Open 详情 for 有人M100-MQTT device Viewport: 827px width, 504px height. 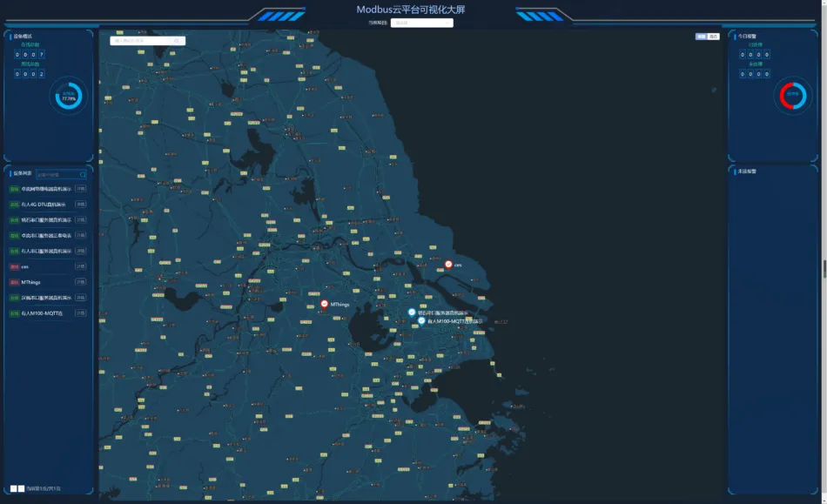(x=80, y=312)
